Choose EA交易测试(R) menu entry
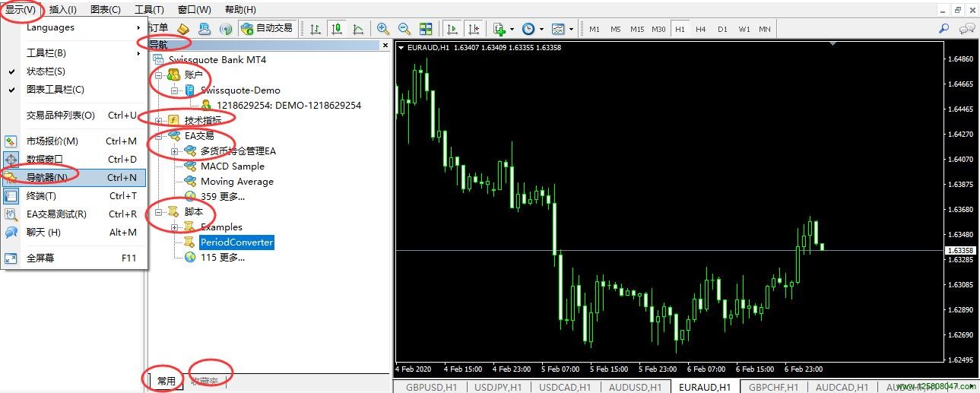 (x=75, y=214)
